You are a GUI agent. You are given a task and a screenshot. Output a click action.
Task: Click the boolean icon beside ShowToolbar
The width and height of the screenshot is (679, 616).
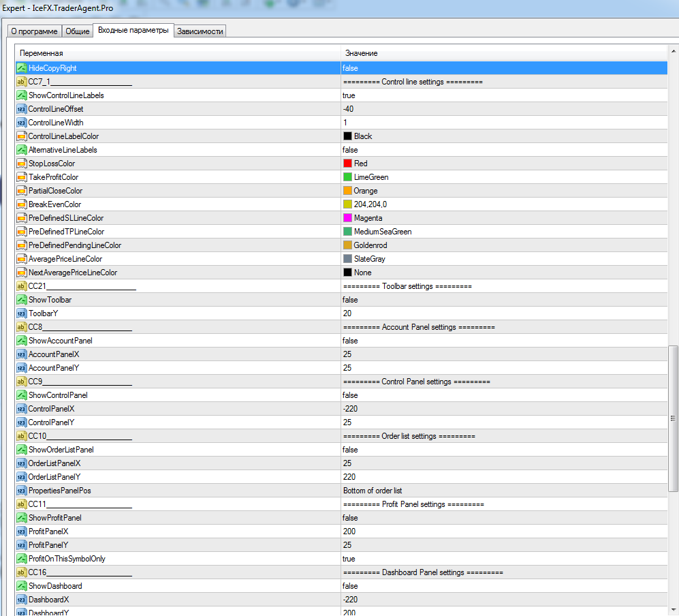point(21,300)
